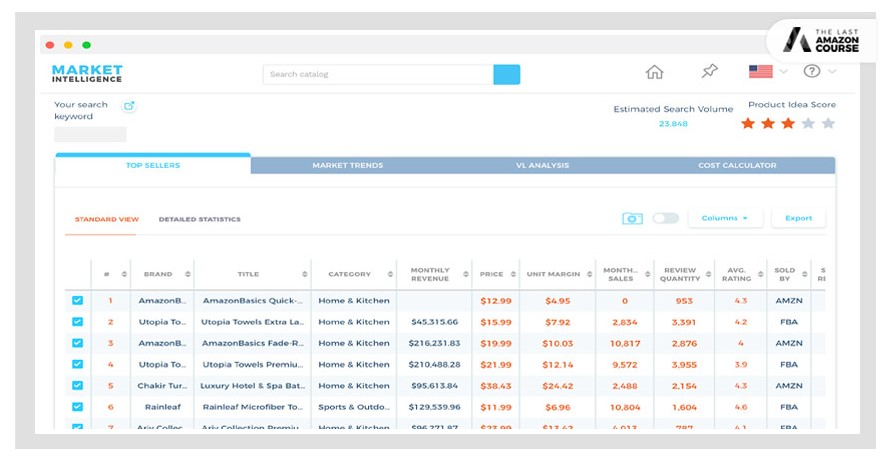Uncheck row 6 Rainleaf Microfiber checkbox
895x460 pixels.
click(x=78, y=407)
